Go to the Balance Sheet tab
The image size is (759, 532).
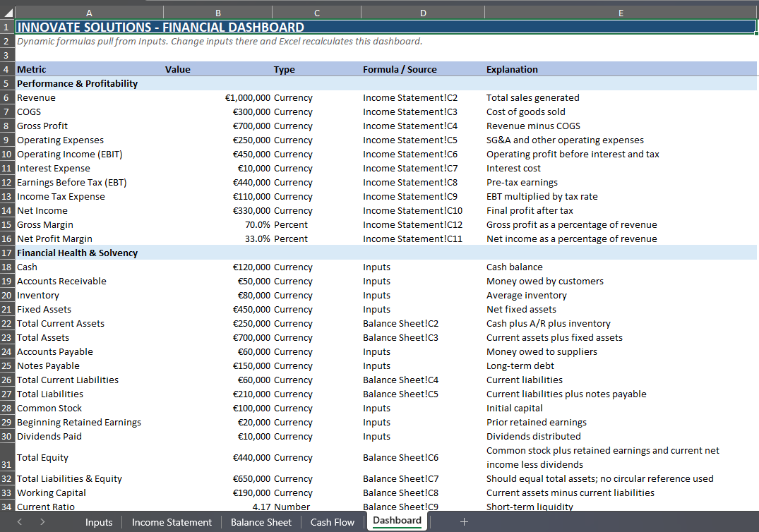[261, 522]
